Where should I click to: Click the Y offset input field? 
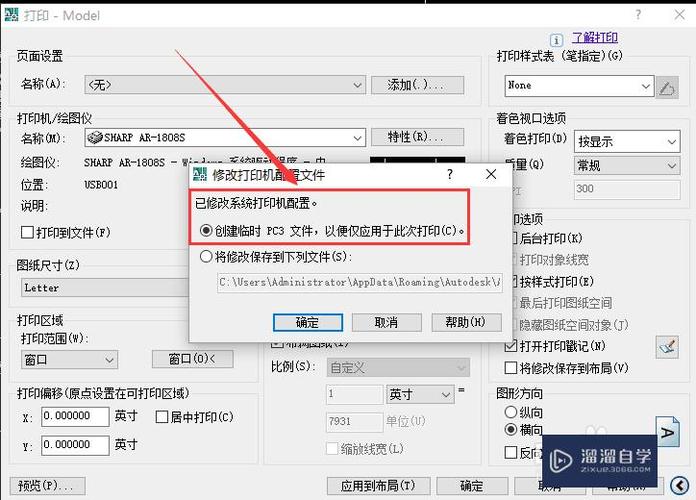pos(75,445)
